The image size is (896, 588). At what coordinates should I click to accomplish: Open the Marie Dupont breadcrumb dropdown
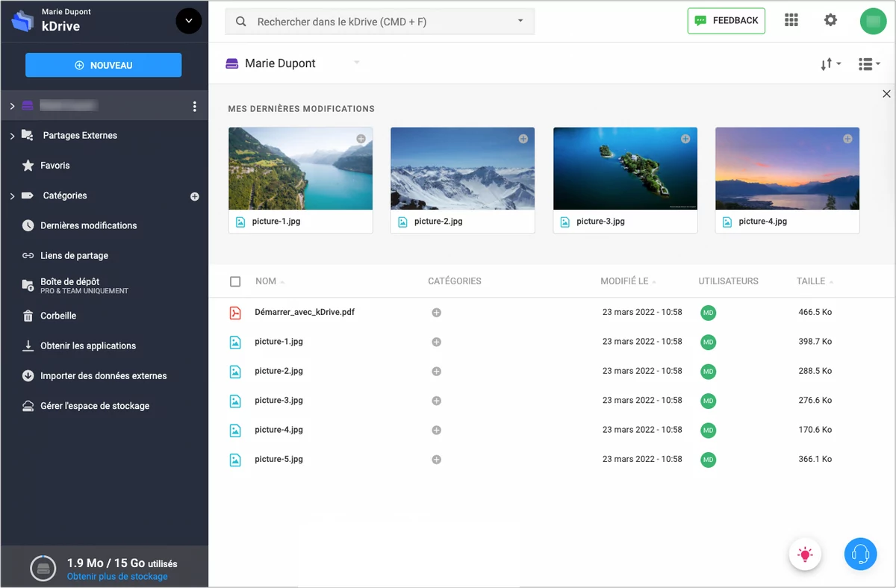(x=357, y=63)
